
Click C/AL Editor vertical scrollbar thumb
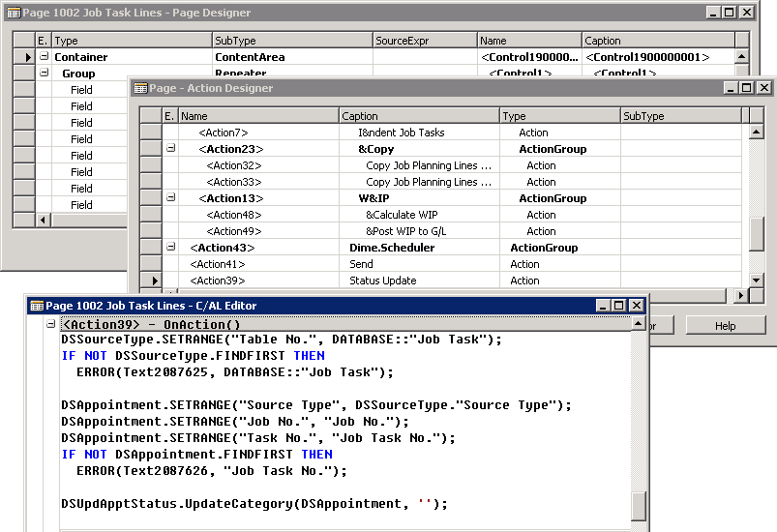click(x=639, y=505)
